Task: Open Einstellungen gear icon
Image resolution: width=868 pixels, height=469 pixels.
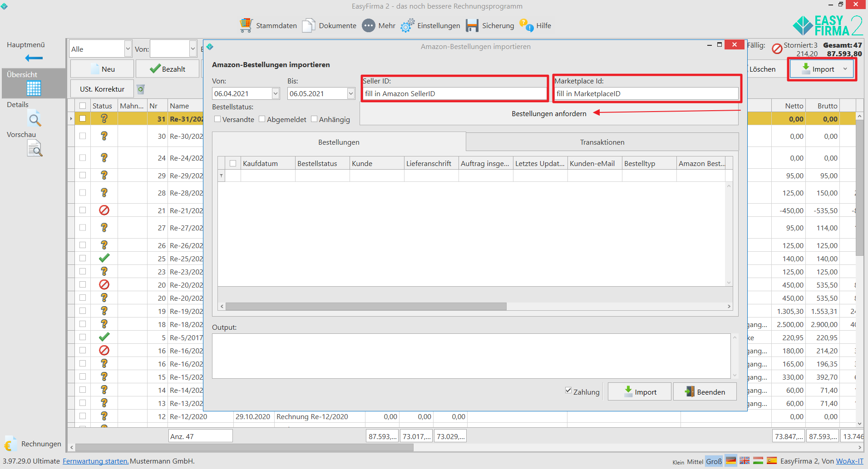Action: click(407, 25)
